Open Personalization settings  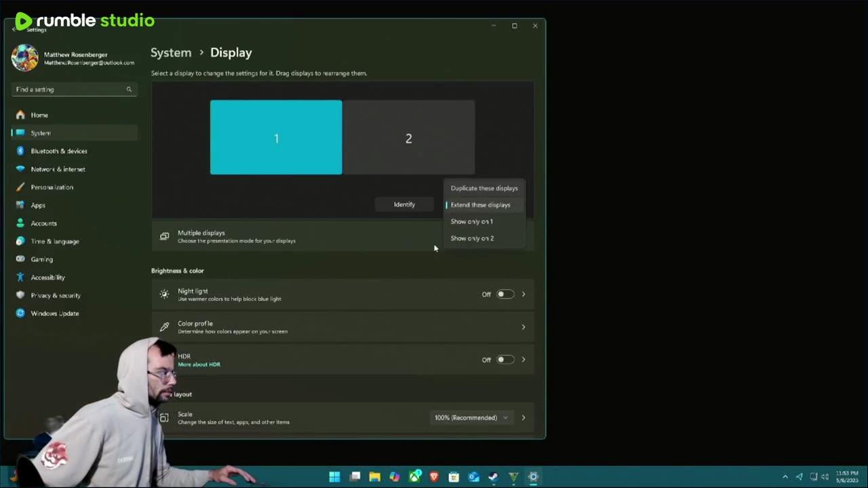[x=74, y=187]
